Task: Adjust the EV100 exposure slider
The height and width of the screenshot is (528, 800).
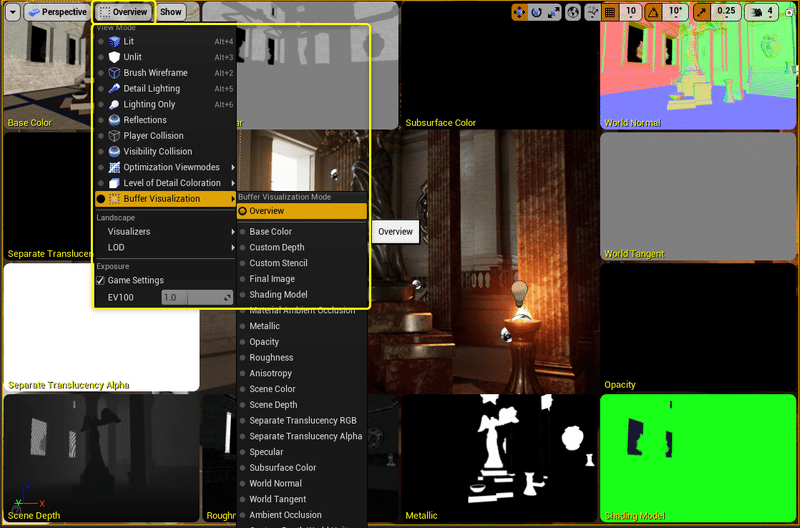Action: point(197,297)
